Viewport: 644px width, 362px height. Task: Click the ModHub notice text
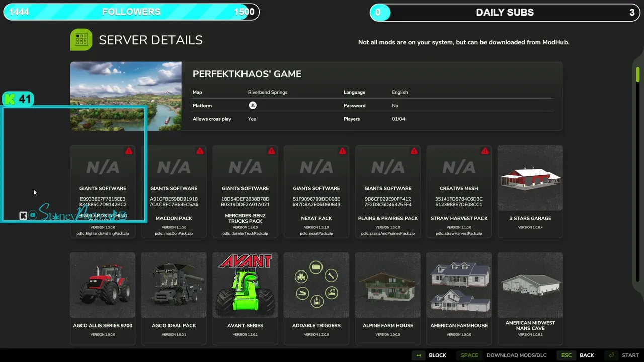click(x=463, y=42)
